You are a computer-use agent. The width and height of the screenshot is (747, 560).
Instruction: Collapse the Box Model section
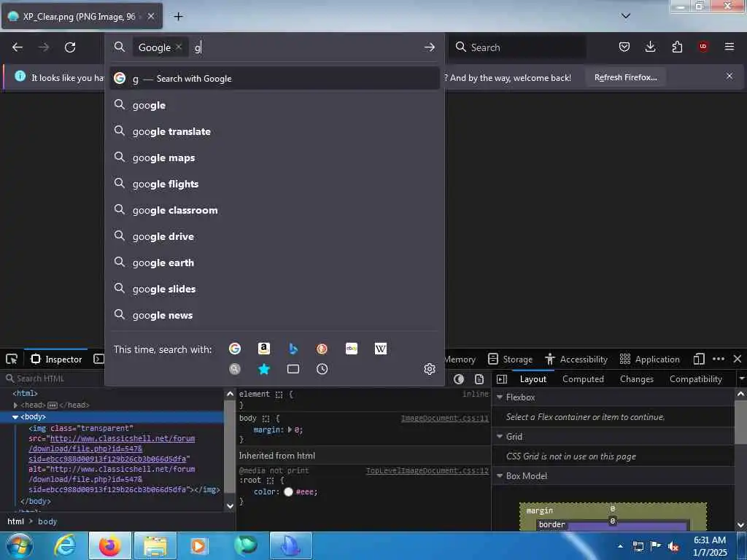[500, 476]
